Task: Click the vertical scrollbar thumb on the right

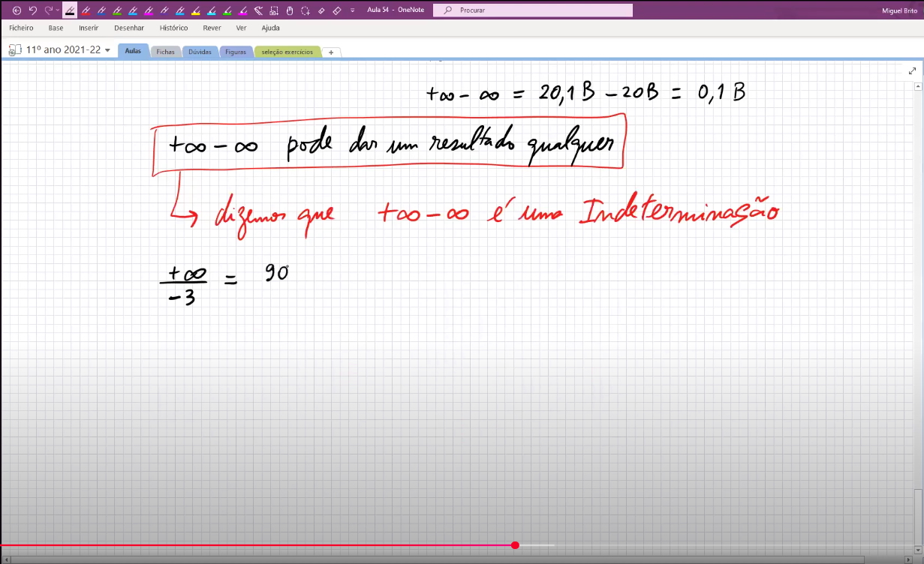Action: click(918, 517)
